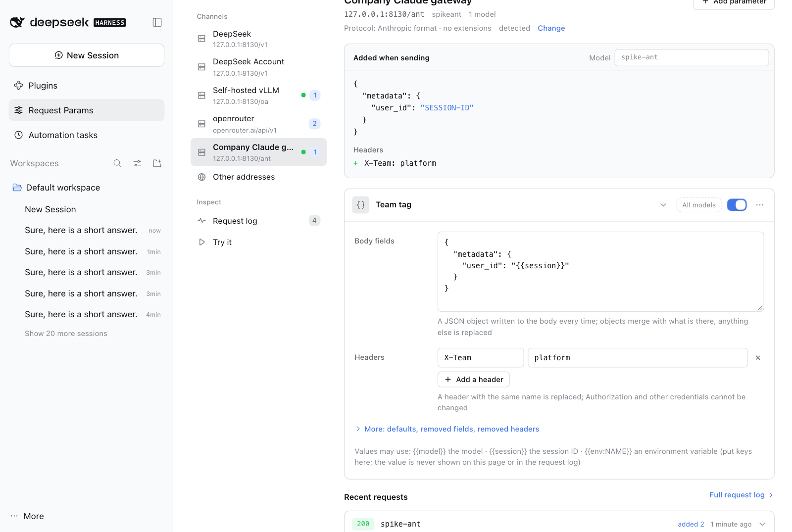Collapse the sidebar panel icon
792x532 pixels.
tap(157, 22)
